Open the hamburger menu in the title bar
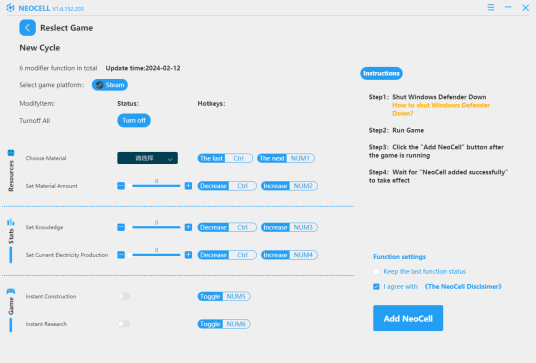This screenshot has height=363, width=536. [491, 7]
